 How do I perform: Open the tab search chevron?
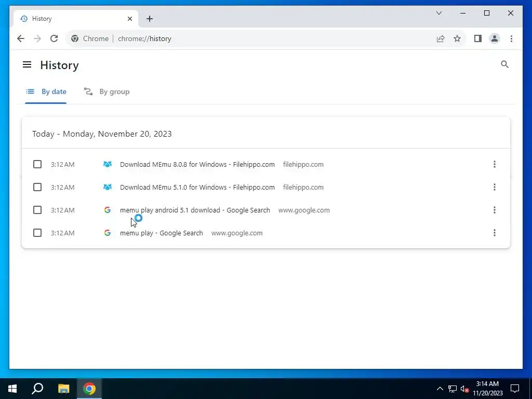[438, 13]
